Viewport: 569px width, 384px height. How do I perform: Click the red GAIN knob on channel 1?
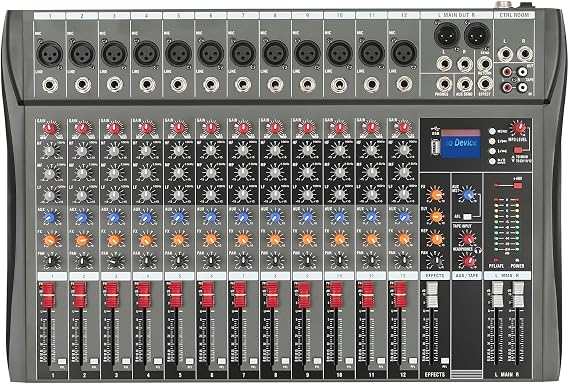click(x=50, y=128)
